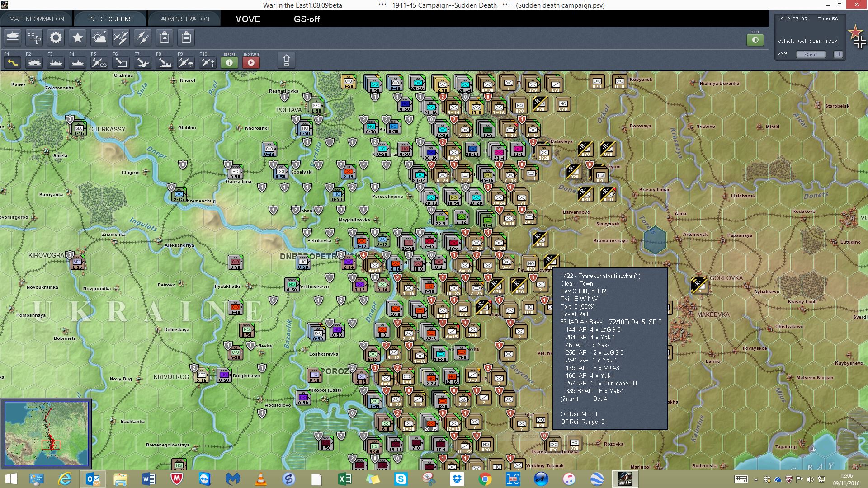Select F5 air recon plane icon

[x=99, y=62]
